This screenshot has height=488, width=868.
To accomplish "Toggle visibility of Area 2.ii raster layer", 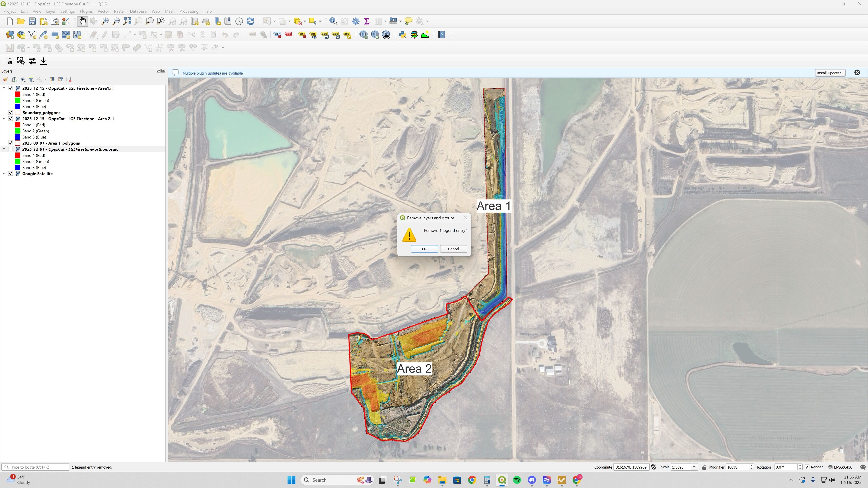I will click(x=10, y=119).
